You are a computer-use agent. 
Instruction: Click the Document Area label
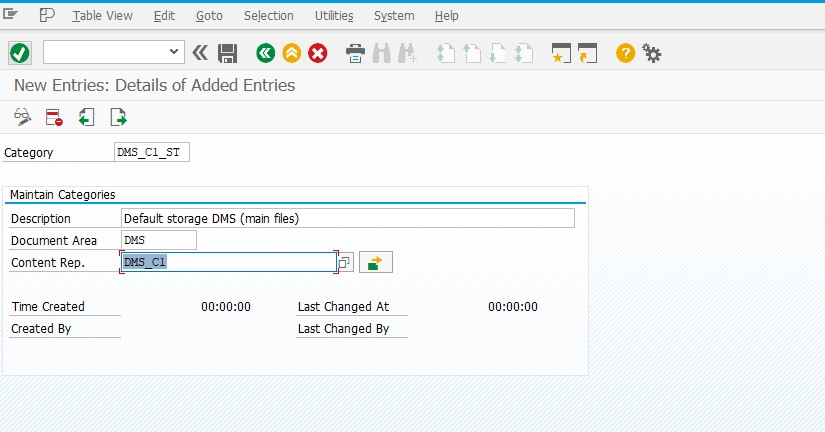54,240
